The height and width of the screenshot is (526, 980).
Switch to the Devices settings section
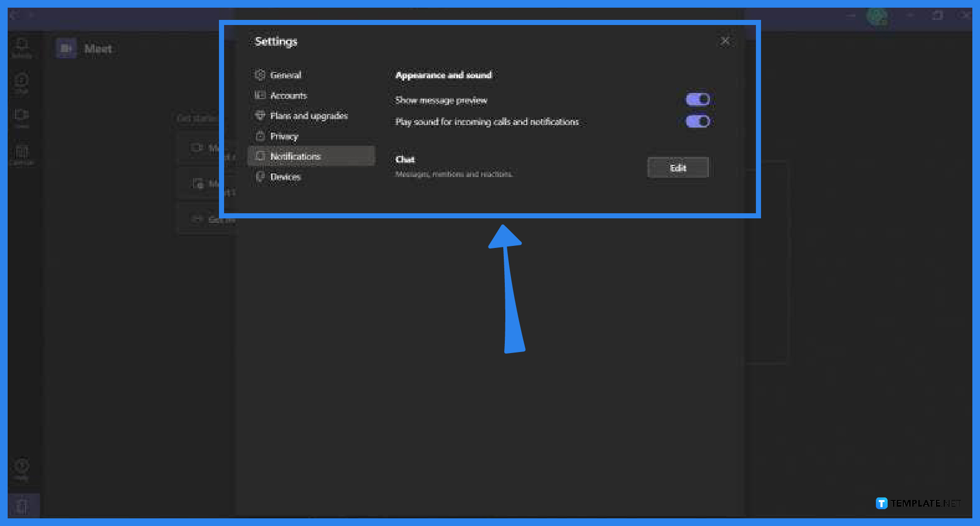tap(285, 177)
